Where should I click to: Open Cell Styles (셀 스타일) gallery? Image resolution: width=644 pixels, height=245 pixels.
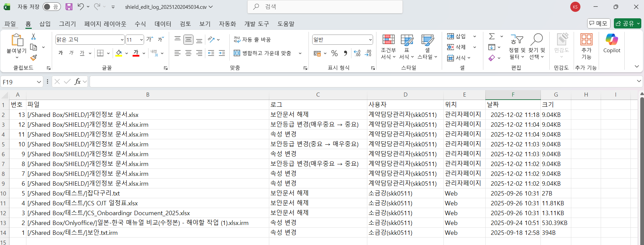(x=428, y=46)
